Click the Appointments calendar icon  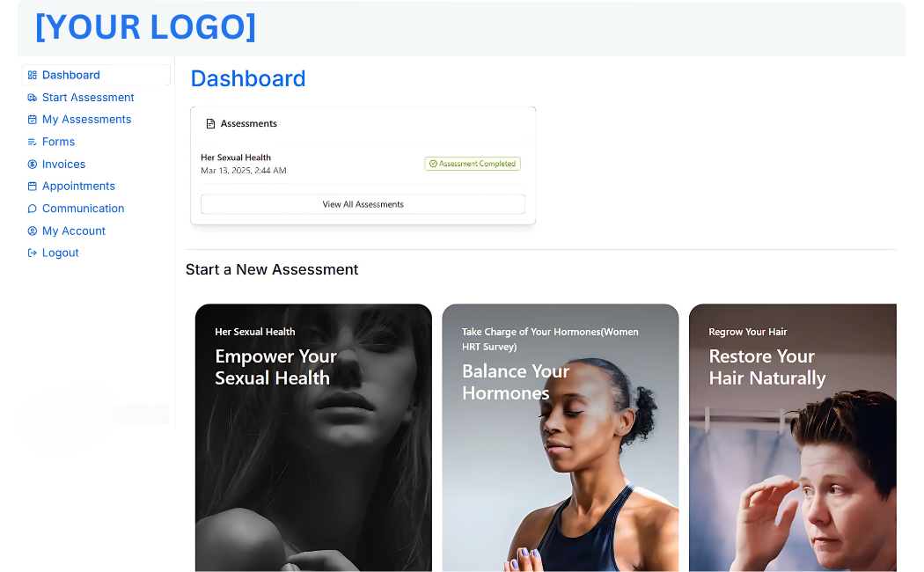click(33, 187)
